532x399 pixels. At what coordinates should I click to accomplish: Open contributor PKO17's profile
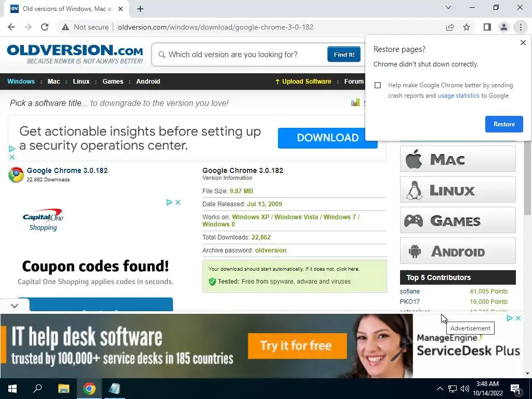click(x=409, y=302)
